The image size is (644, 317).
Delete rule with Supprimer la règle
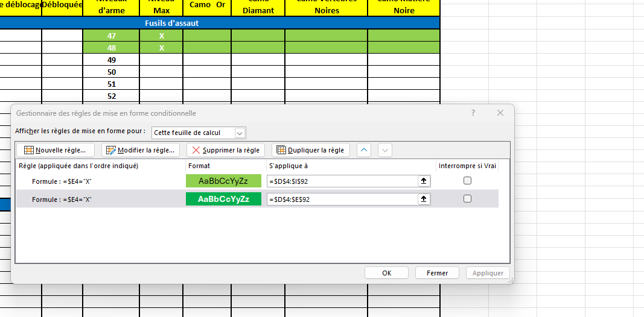(226, 150)
